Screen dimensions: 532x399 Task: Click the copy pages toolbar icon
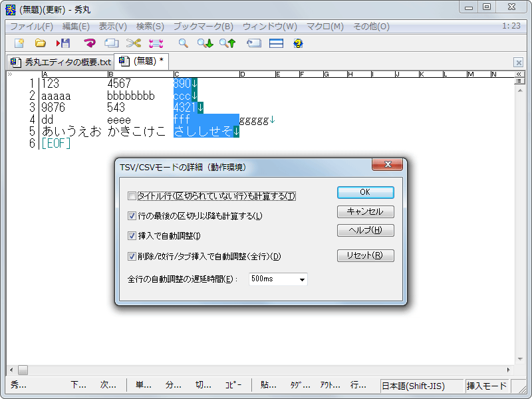(x=111, y=43)
